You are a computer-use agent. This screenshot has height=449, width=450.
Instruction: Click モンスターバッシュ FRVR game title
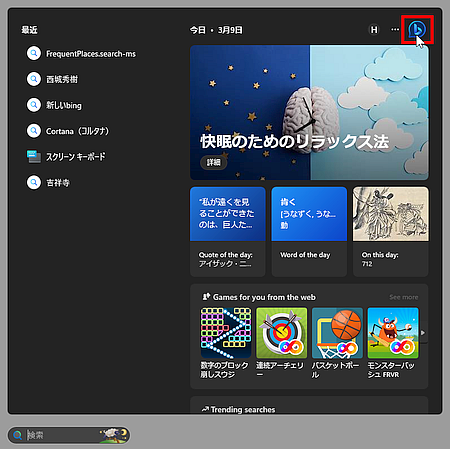pos(391,370)
